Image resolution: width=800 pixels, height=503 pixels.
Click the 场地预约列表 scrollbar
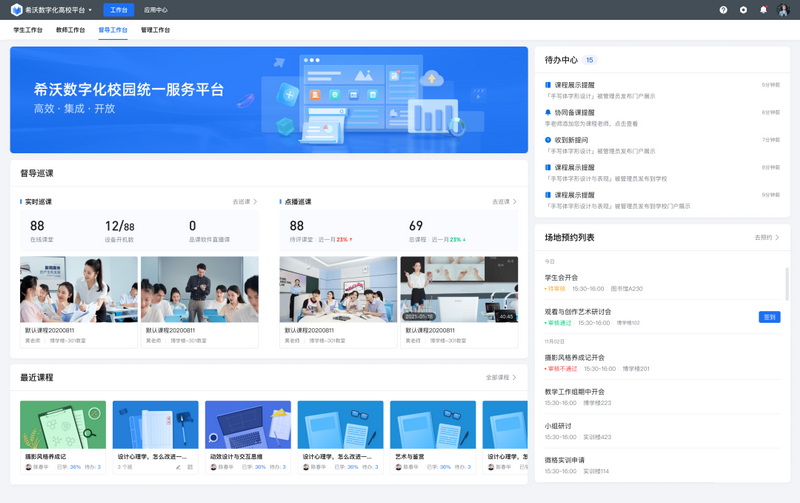pos(787,284)
